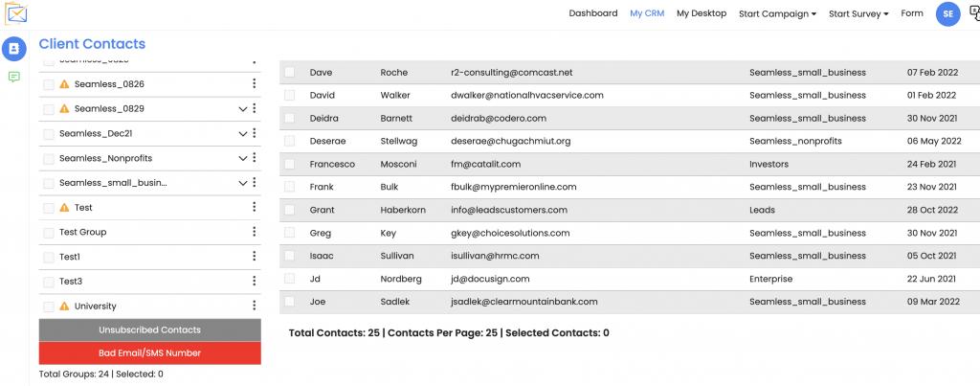Click the Bad Email/SMS Number button
The height and width of the screenshot is (386, 980).
[x=149, y=353]
